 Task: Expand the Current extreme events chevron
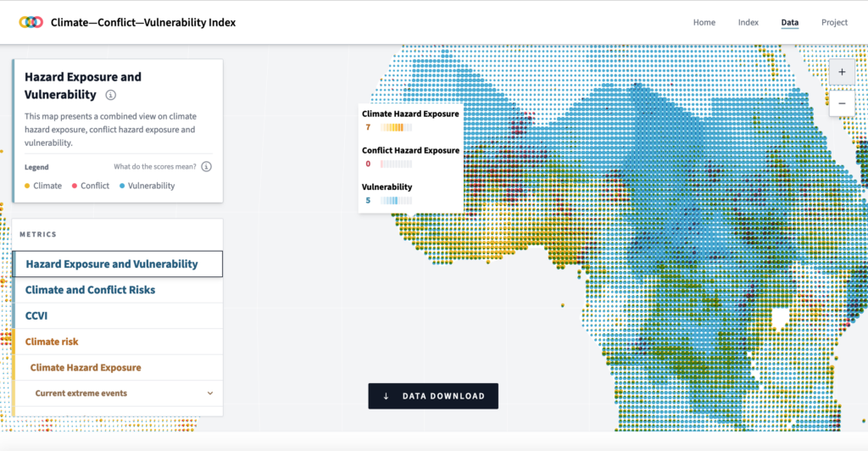coord(209,393)
